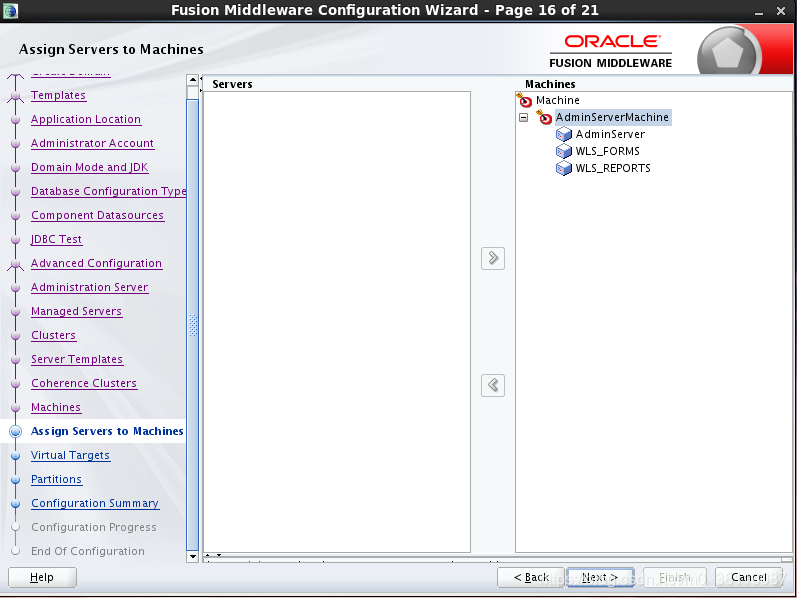Open Database Configuration Type step
The height and width of the screenshot is (598, 797).
[109, 191]
